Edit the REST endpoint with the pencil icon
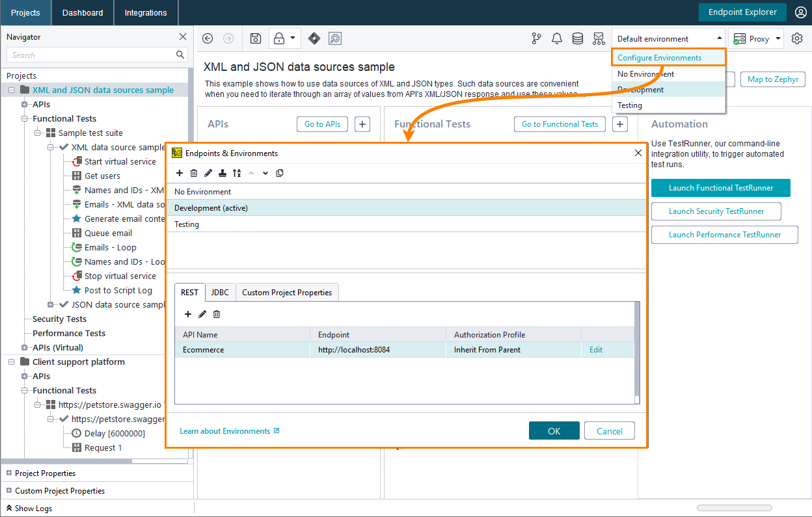The height and width of the screenshot is (517, 812). (202, 314)
